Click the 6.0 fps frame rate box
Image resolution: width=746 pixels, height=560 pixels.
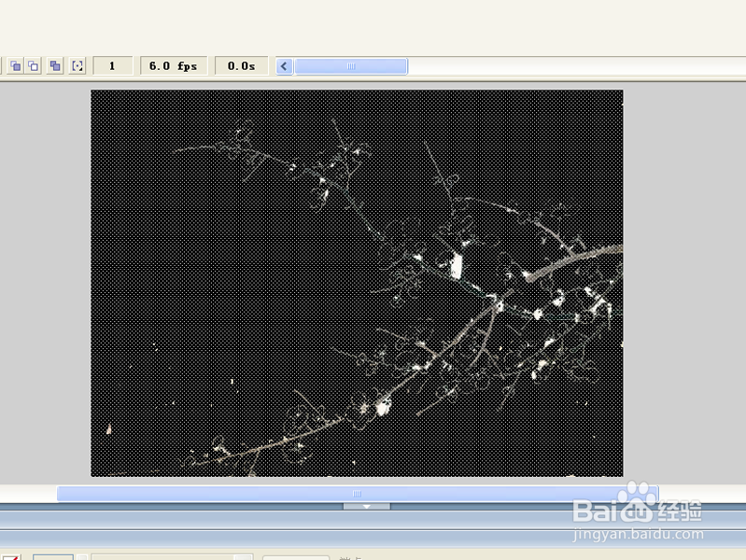pos(173,65)
